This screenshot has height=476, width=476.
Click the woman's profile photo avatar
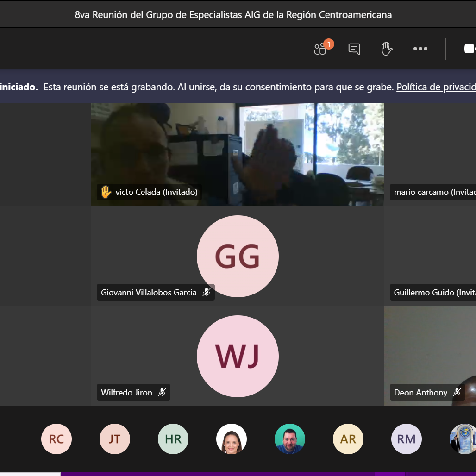point(232,438)
